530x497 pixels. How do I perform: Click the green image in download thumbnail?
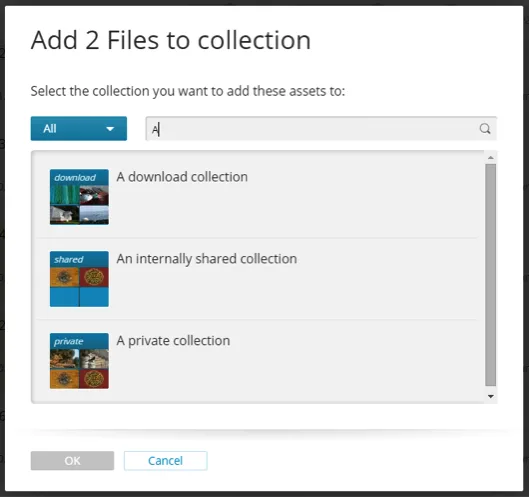[65, 195]
